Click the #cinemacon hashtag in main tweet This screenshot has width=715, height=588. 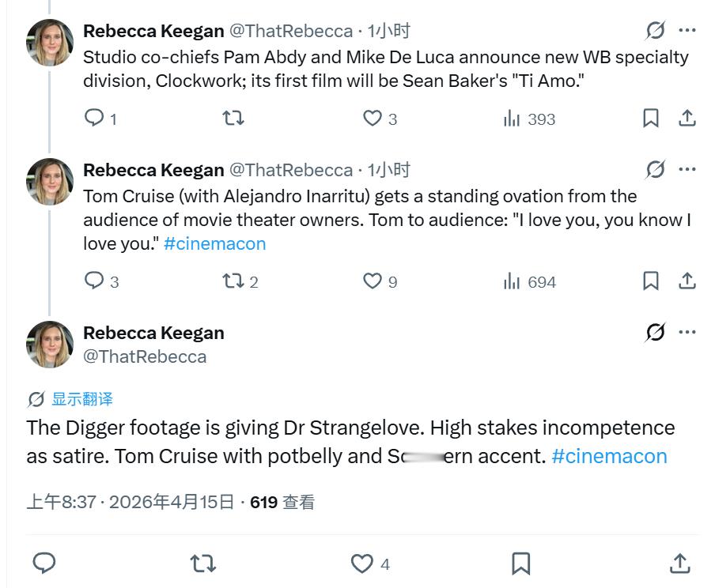point(609,456)
